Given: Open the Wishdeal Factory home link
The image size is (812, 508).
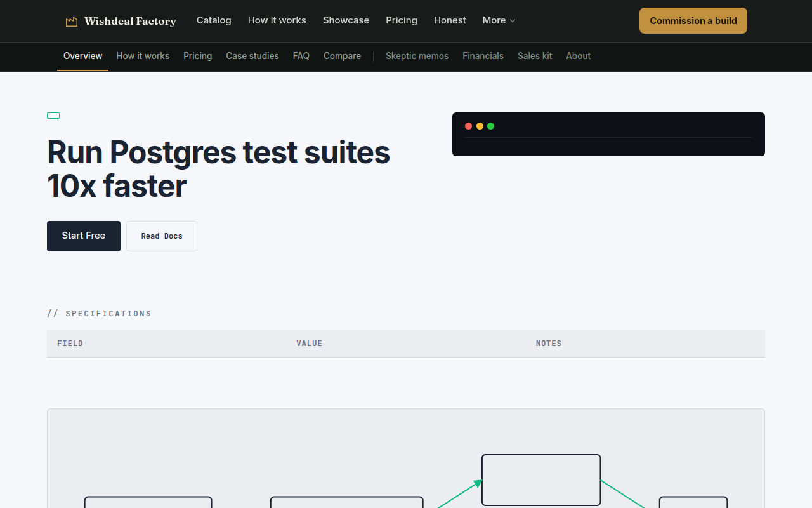Looking at the screenshot, I should [x=121, y=21].
